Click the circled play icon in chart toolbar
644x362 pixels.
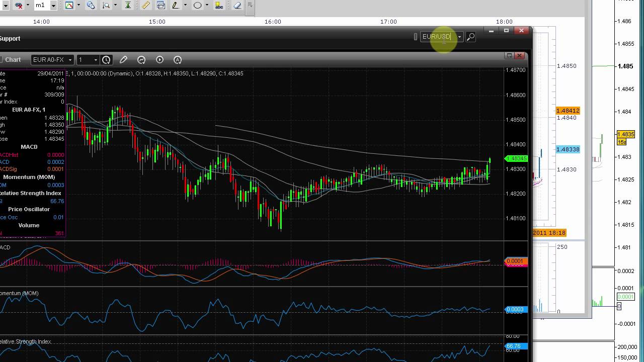point(159,60)
